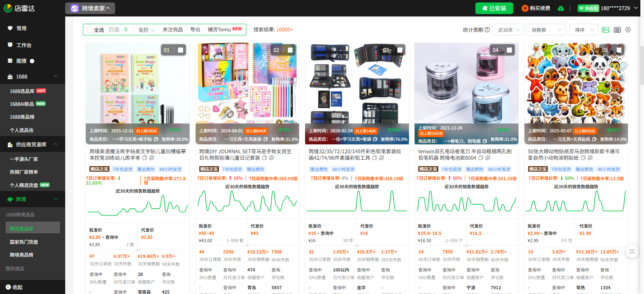Click the 旗舰版 badge
The height and width of the screenshot is (294, 644).
pyautogui.click(x=588, y=8)
